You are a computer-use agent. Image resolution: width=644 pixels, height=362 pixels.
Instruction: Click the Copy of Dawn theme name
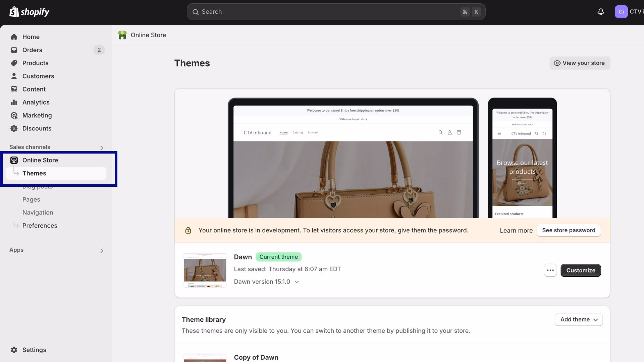(x=256, y=357)
